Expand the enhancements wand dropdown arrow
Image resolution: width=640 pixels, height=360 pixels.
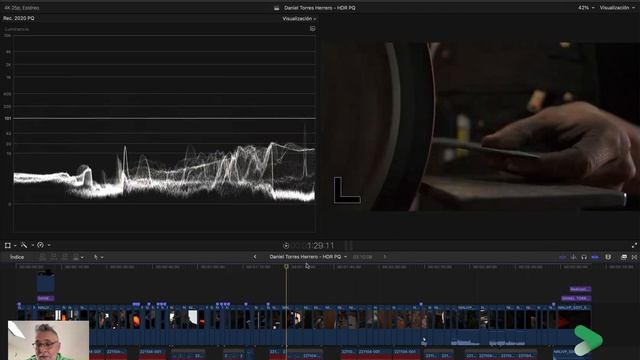[32, 245]
